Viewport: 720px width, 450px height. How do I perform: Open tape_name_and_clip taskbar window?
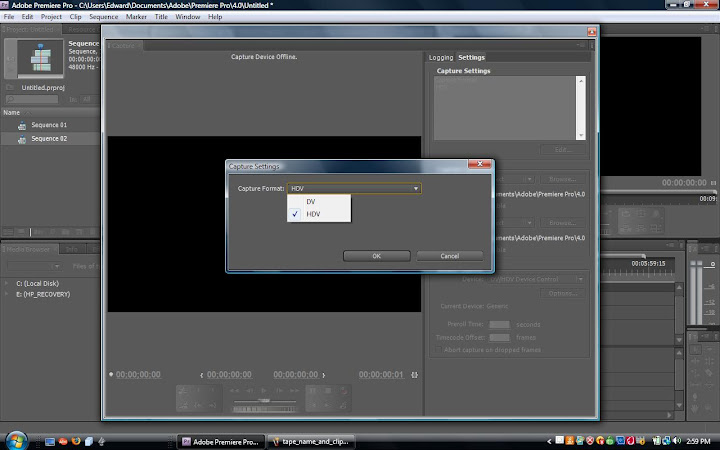312,440
